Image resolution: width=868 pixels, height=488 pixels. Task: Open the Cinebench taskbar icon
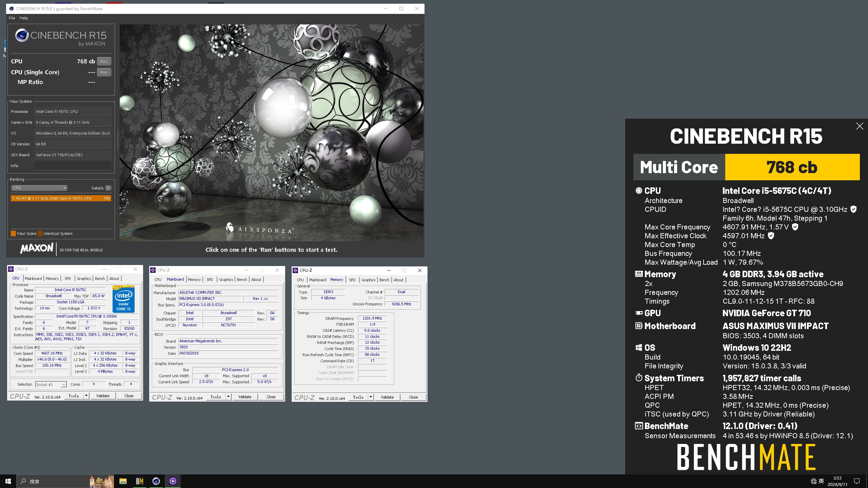tap(156, 481)
